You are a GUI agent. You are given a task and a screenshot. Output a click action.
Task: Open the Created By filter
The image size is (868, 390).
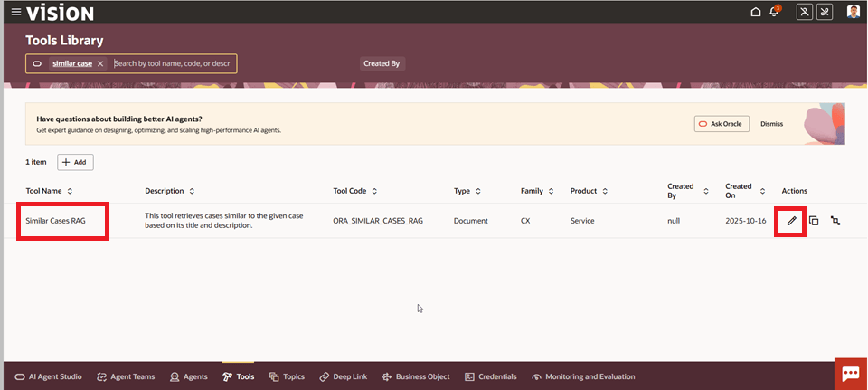coord(382,63)
